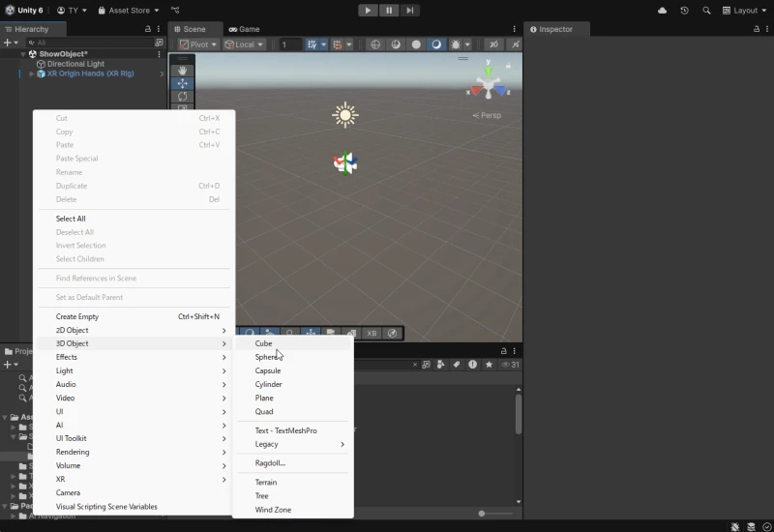Select Directional Light in the Hierarchy
Viewport: 774px width, 532px height.
75,64
